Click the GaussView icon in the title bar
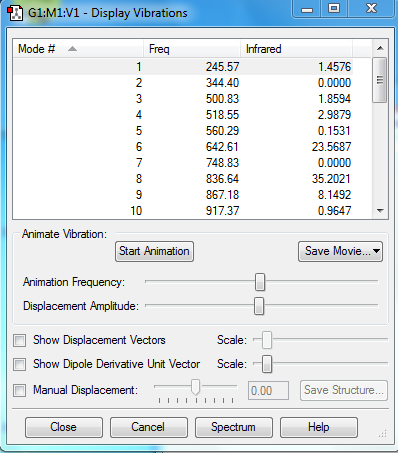This screenshot has height=453, width=398. click(15, 13)
